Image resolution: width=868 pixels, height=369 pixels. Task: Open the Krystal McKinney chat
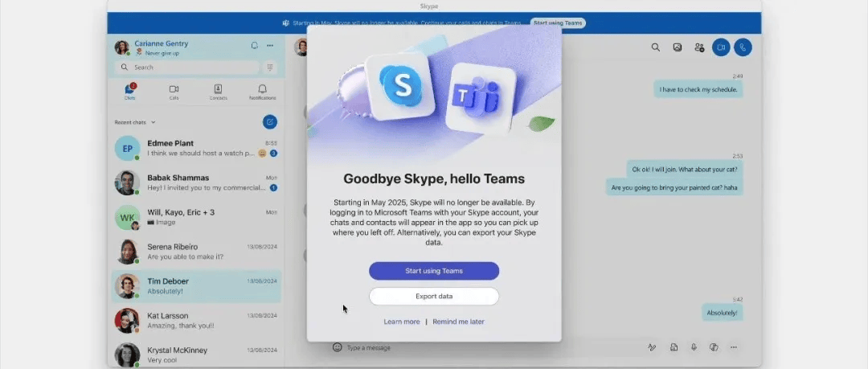(197, 354)
